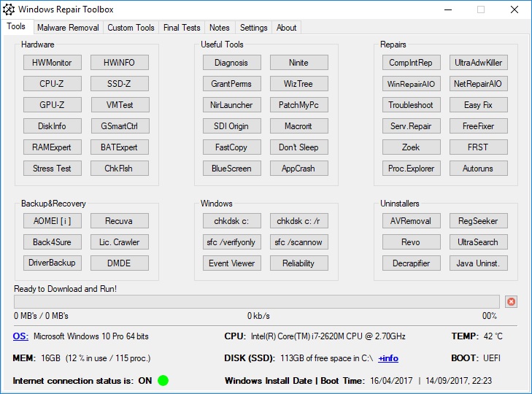This screenshot has width=532, height=394.
Task: Go to the Final Tests tab
Action: tap(182, 28)
